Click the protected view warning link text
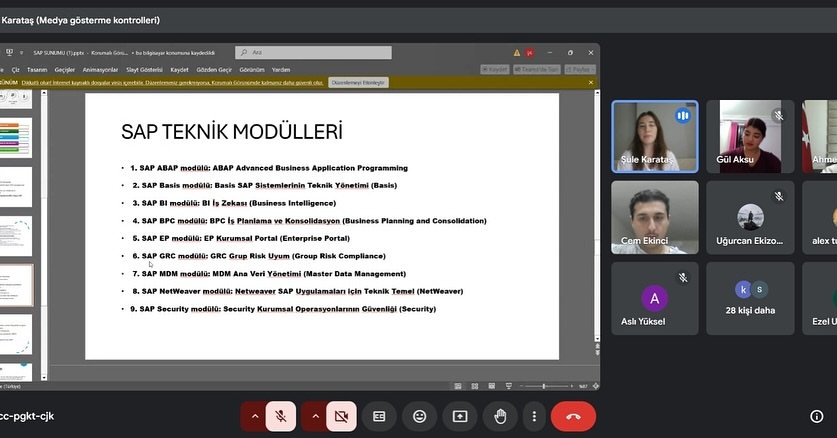 [172, 83]
